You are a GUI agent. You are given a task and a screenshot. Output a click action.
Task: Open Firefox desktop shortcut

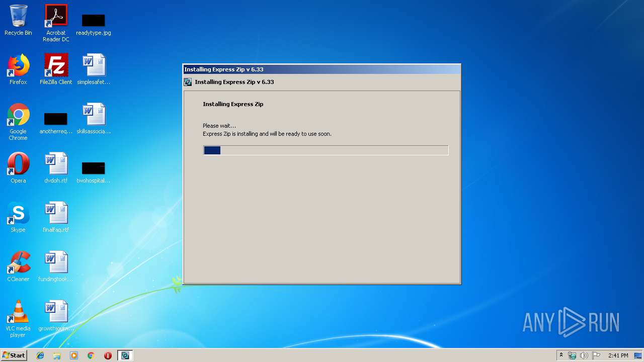[18, 69]
